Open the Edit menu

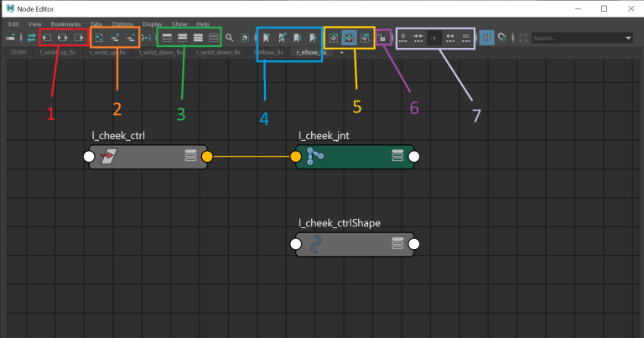point(13,24)
